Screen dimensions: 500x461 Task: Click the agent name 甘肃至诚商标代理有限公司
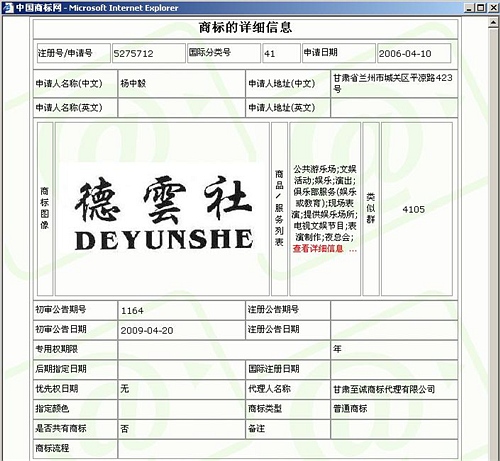click(384, 389)
